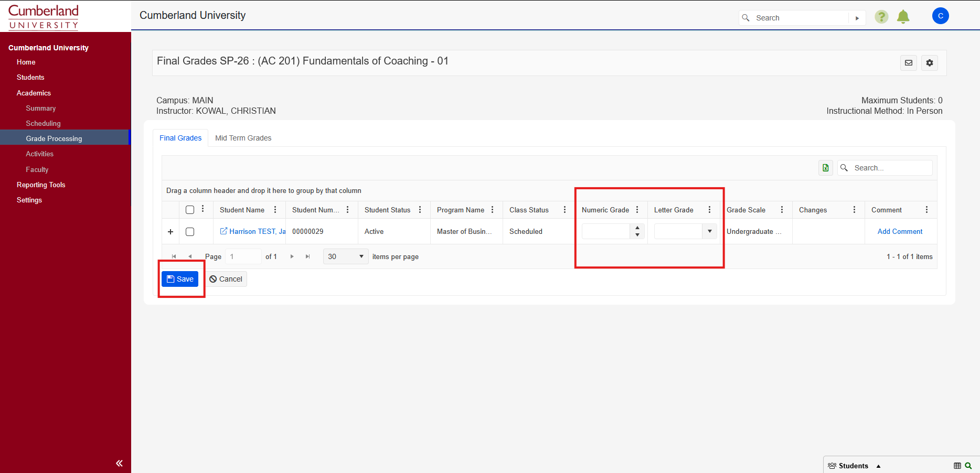Screen dimensions: 980x473
Task: Select Grade Processing in the sidebar
Action: [x=65, y=138]
